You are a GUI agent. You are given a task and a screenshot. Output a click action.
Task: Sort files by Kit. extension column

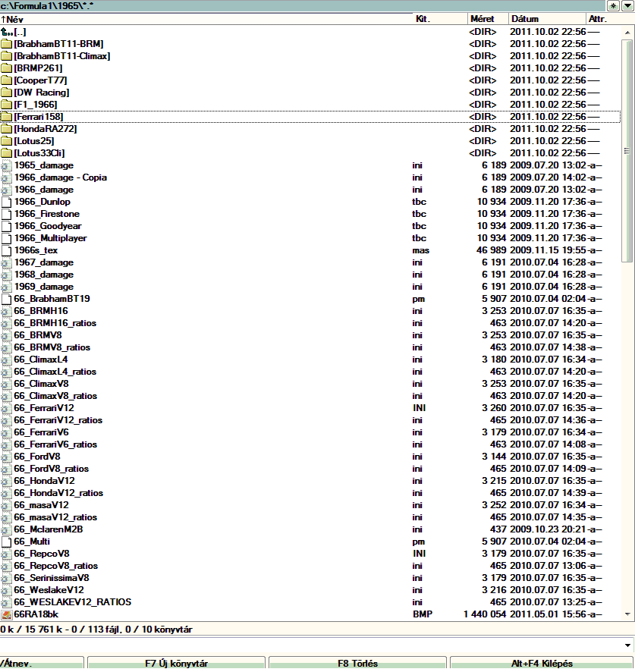click(440, 19)
